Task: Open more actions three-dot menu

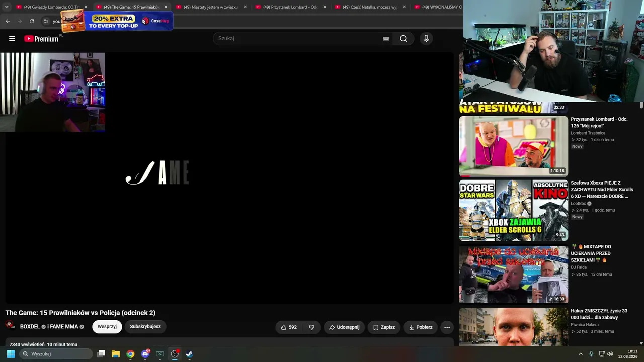Action: click(447, 327)
